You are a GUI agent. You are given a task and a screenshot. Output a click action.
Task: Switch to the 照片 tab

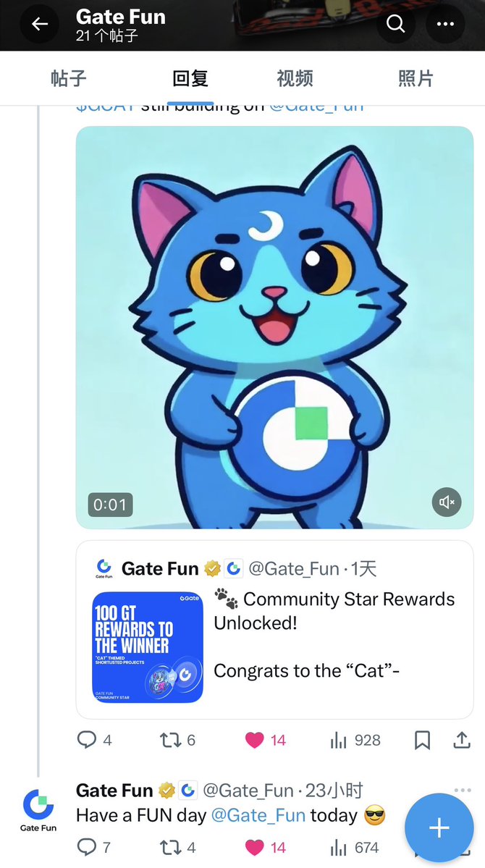416,79
